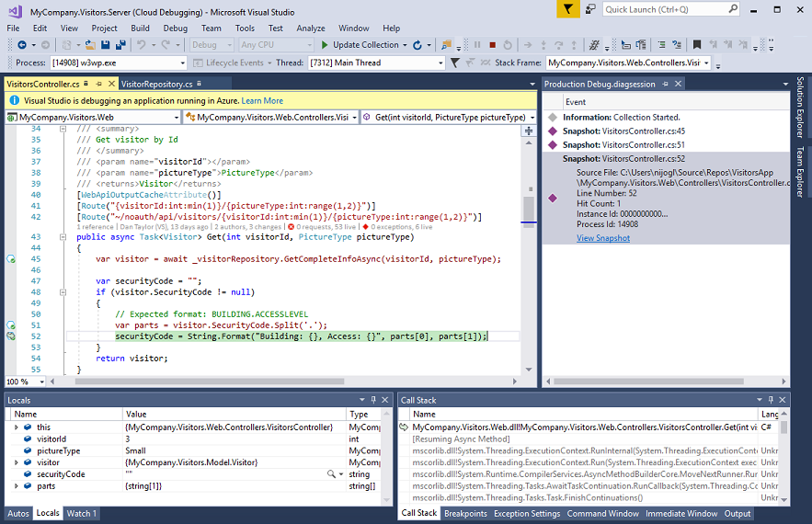Switch to the VisitorRepository.cs tab
This screenshot has width=812, height=524.
click(x=156, y=84)
